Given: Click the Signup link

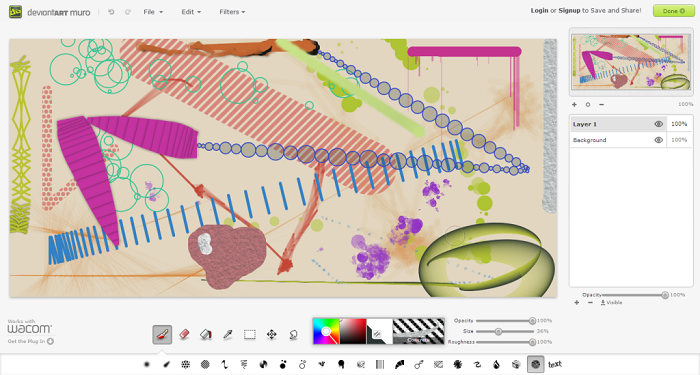Looking at the screenshot, I should point(569,10).
